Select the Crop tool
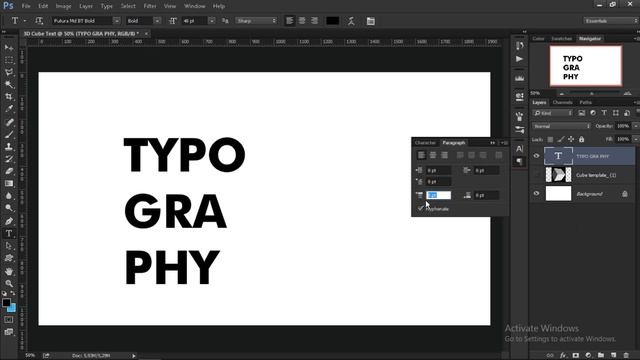 (9, 97)
